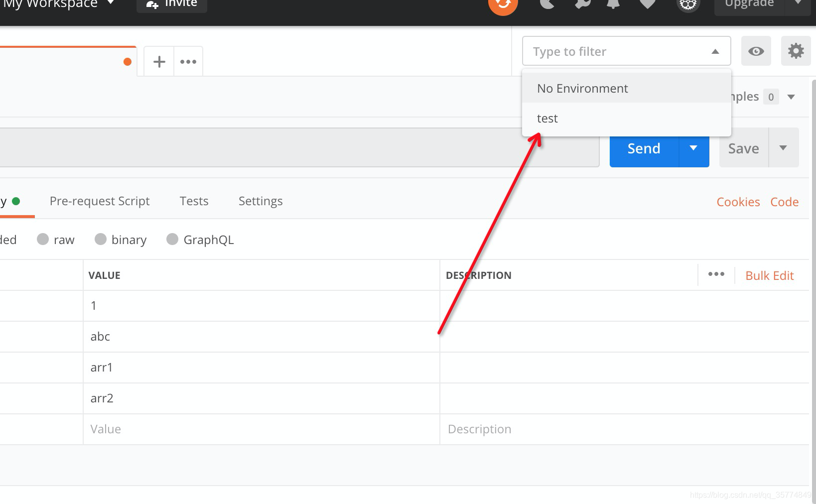Open the satellite capture requests icon
The width and height of the screenshot is (816, 504).
[x=547, y=4]
